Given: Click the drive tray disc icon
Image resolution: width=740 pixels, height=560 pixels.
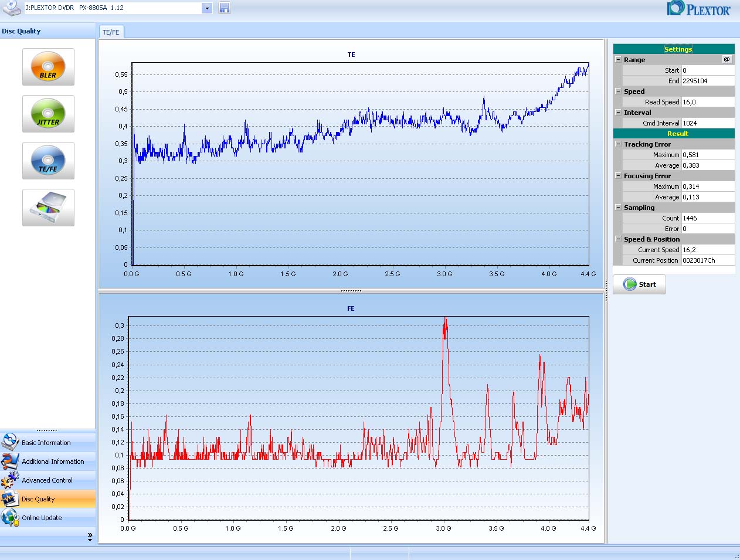Looking at the screenshot, I should [x=48, y=208].
